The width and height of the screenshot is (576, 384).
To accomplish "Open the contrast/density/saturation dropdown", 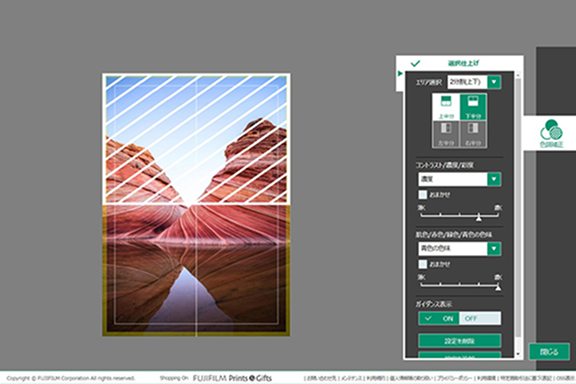I will [460, 179].
